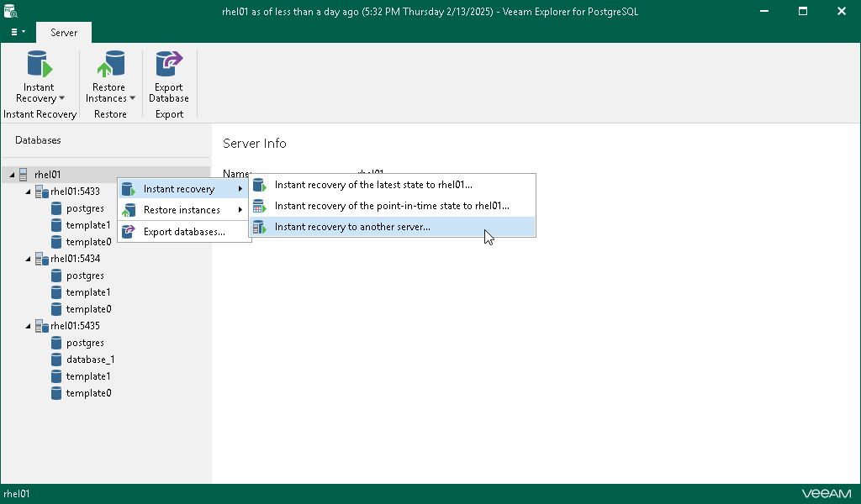Choose Export databases... in the context menu

(184, 232)
